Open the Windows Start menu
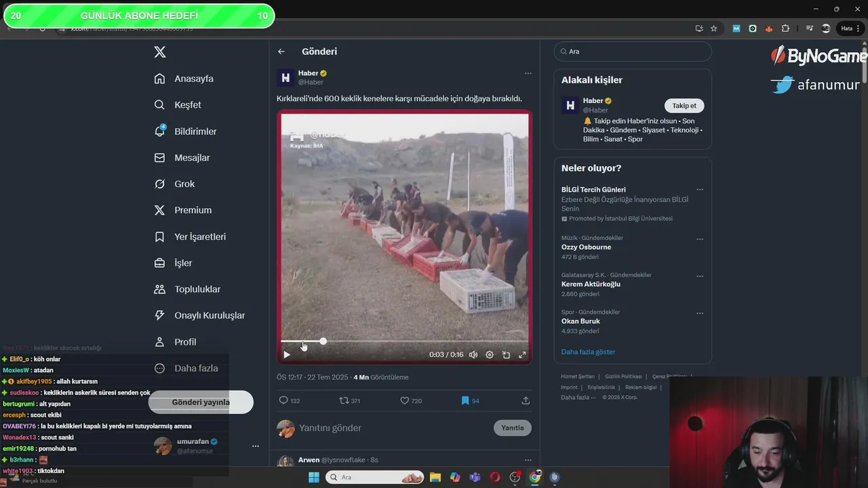Image resolution: width=868 pixels, height=488 pixels. click(x=314, y=477)
